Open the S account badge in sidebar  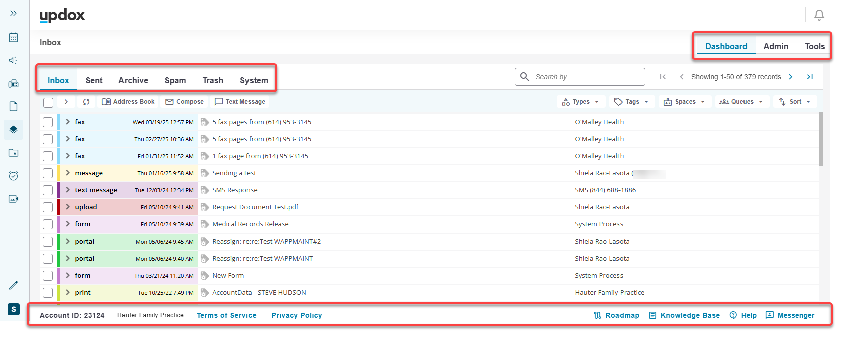[14, 309]
